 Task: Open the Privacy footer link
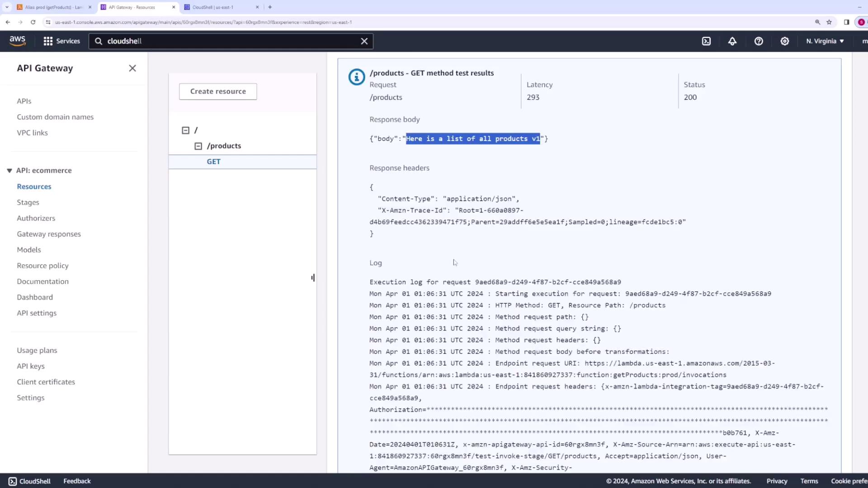click(777, 481)
